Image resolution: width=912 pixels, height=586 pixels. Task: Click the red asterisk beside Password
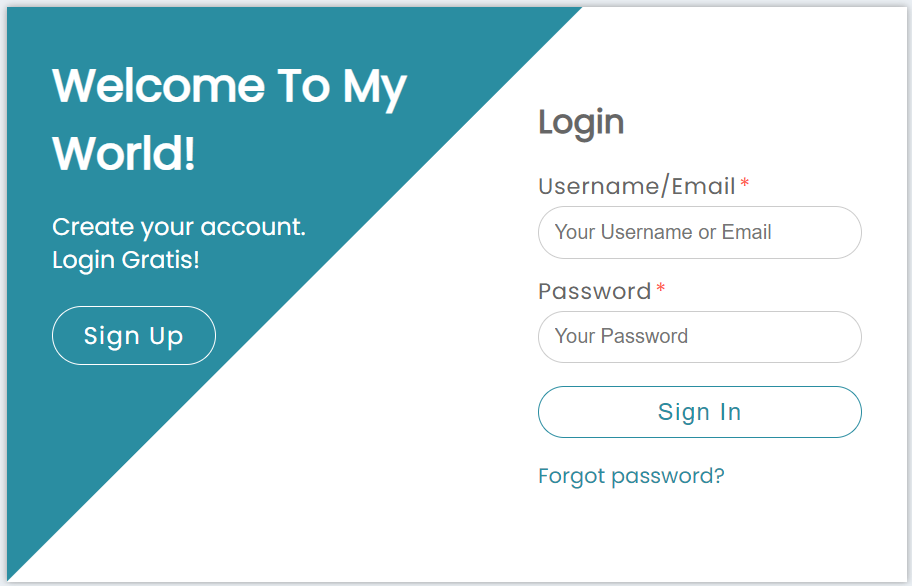click(661, 286)
